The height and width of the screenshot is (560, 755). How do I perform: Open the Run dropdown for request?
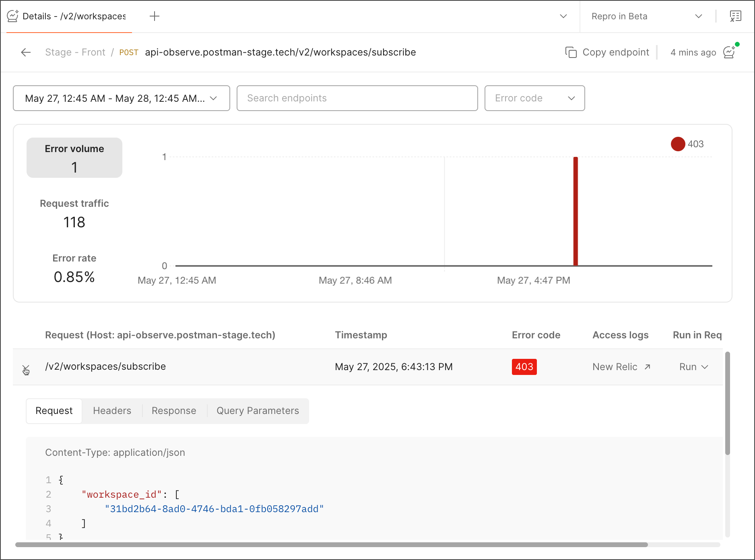tap(693, 367)
